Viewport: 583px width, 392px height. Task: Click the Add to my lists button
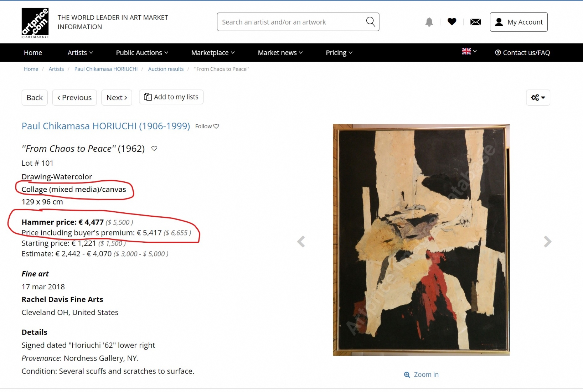[x=171, y=97]
